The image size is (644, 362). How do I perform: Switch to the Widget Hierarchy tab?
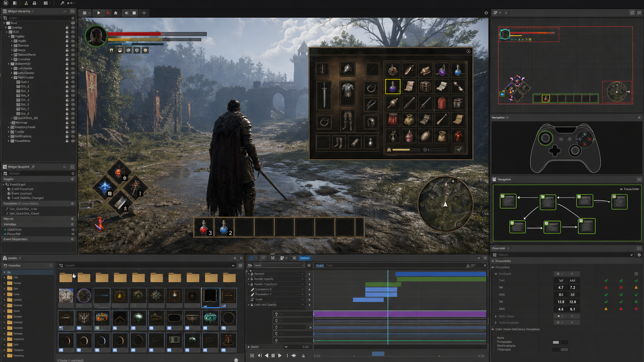19,11
